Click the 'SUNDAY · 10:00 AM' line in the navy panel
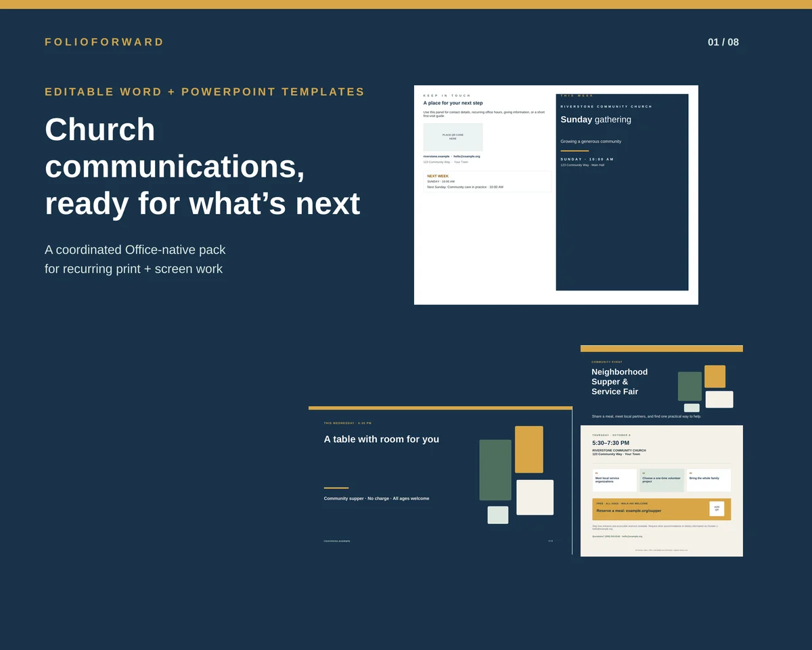 tap(587, 159)
